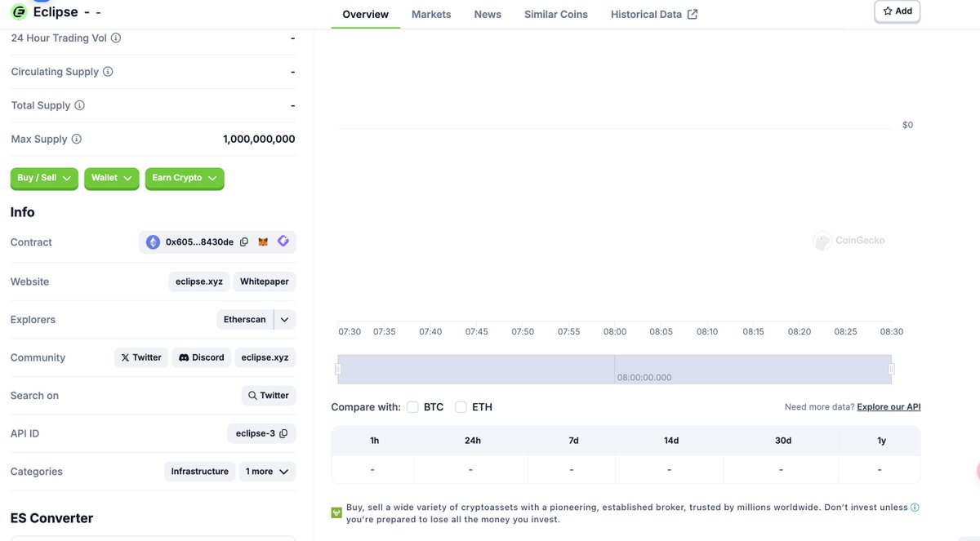Click info icon beside 24 Hour Trading Vol
Image resolution: width=980 pixels, height=541 pixels.
(x=116, y=38)
